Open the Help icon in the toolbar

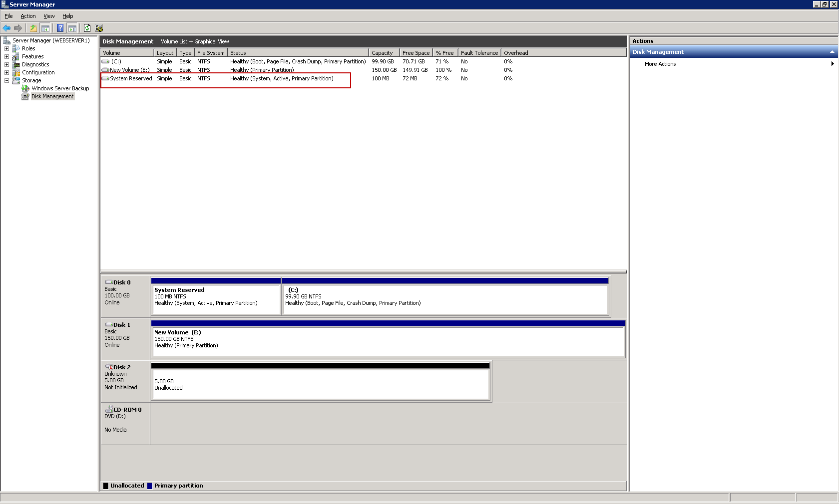coord(60,28)
